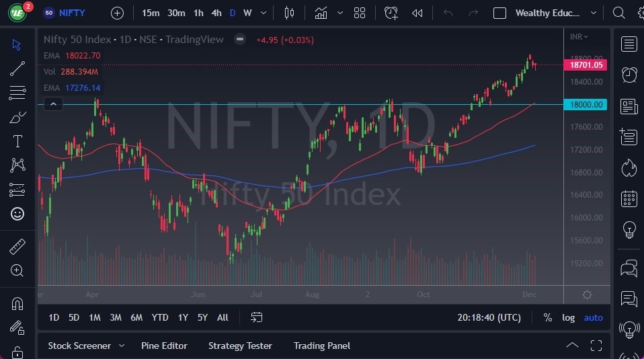Select the text annotation tool

click(17, 141)
